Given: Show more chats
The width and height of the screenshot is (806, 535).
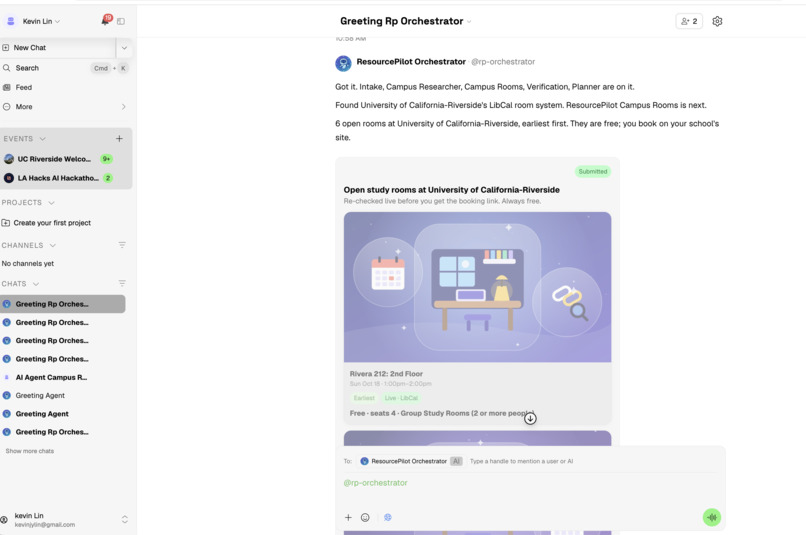Looking at the screenshot, I should (x=30, y=451).
